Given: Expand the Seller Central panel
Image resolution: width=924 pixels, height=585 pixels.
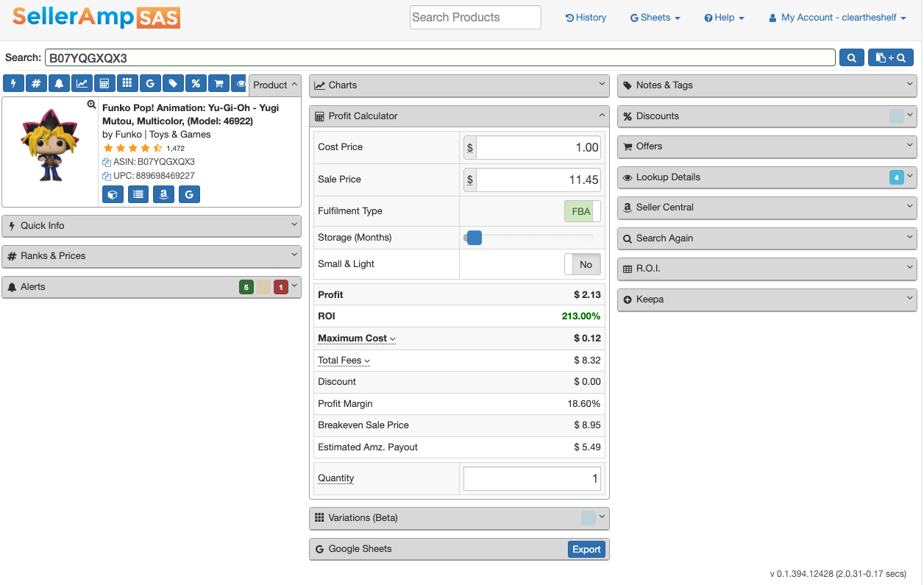Looking at the screenshot, I should 767,208.
